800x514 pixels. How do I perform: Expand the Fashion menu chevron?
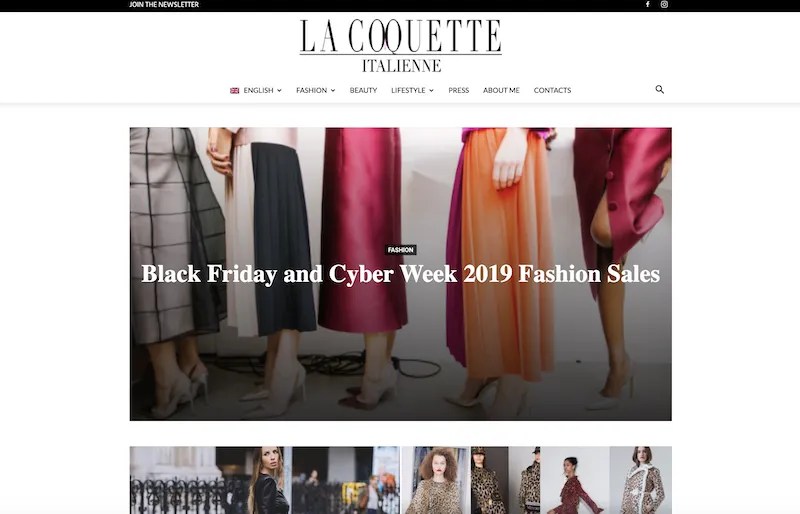[x=333, y=90]
